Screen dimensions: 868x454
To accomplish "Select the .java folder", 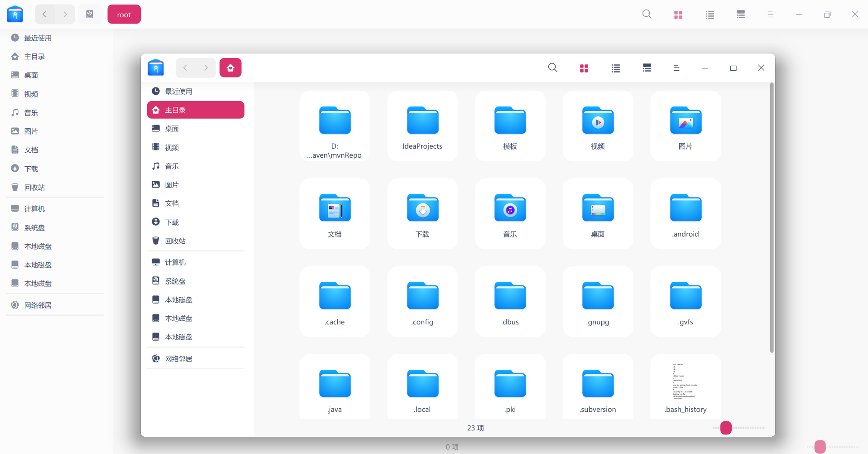I will pyautogui.click(x=335, y=386).
